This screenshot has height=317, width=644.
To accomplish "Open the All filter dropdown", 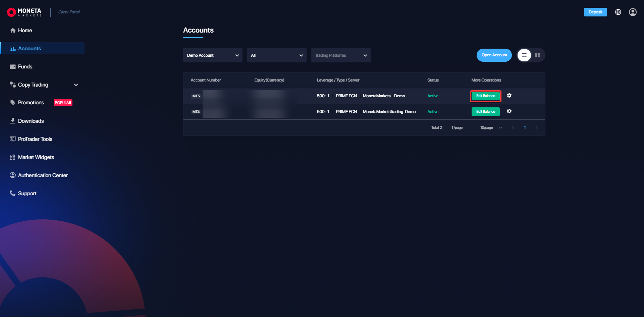I will 277,55.
